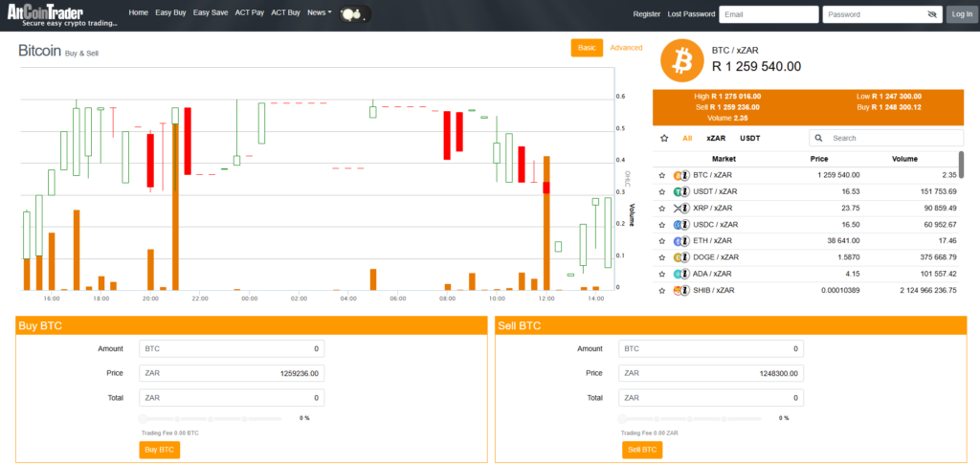The height and width of the screenshot is (465, 980).
Task: Favourite the USDT / xZAR market star
Action: pos(662,192)
